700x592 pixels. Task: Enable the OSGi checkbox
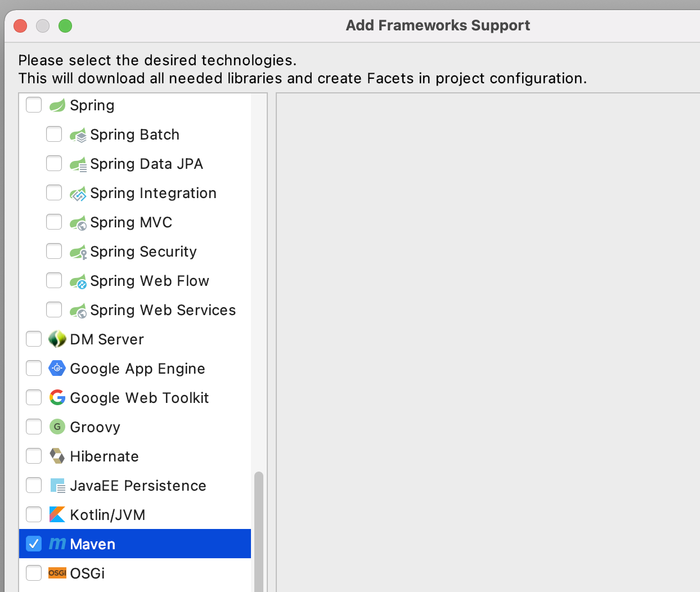coord(34,573)
